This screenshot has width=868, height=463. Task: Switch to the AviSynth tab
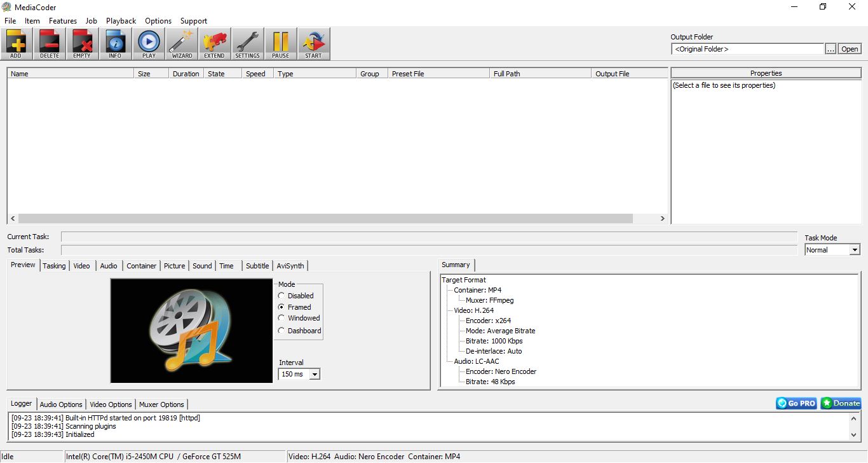click(x=290, y=266)
